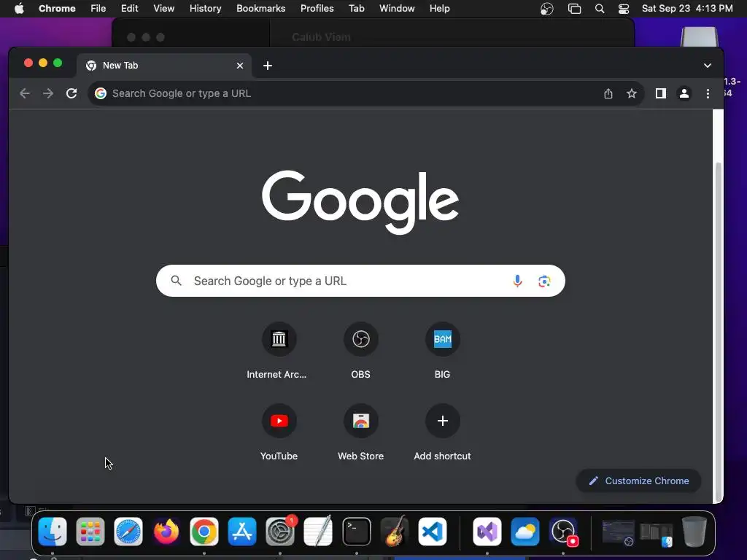Open Chrome side panel
The height and width of the screenshot is (560, 747).
click(661, 93)
